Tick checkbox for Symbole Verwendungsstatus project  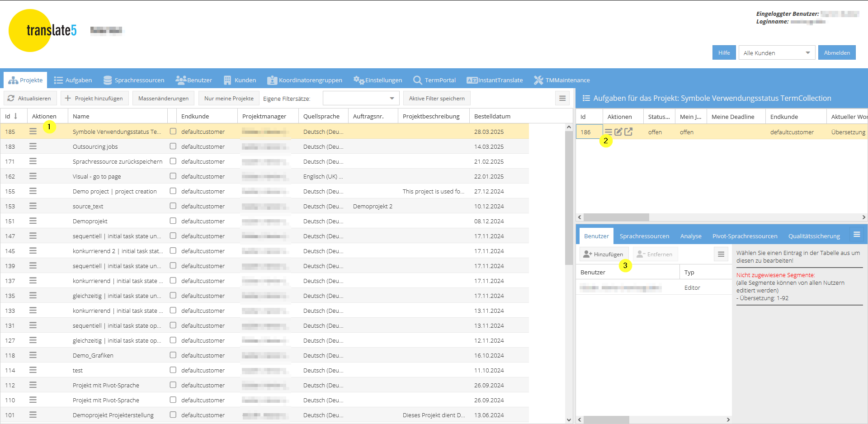173,131
